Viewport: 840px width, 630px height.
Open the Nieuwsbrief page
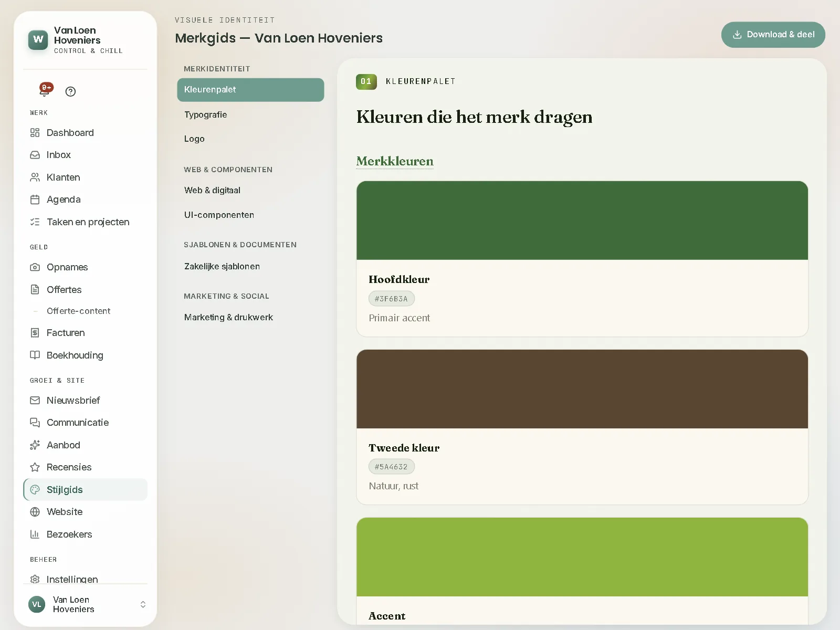click(86, 401)
